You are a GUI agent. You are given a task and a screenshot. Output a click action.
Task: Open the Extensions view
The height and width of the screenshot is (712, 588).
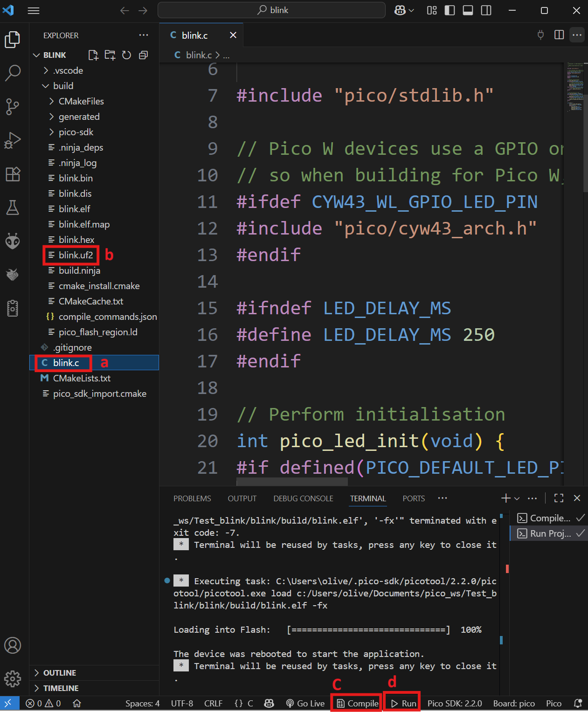[12, 174]
